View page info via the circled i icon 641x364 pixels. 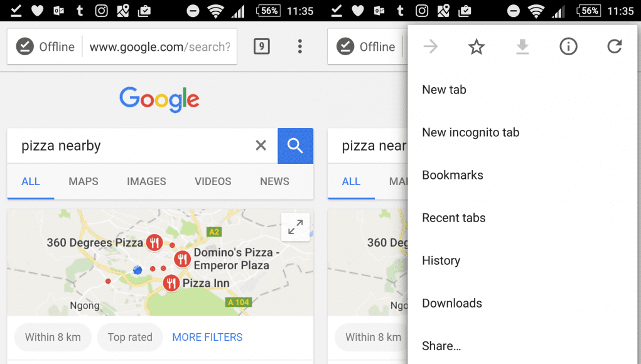(568, 46)
